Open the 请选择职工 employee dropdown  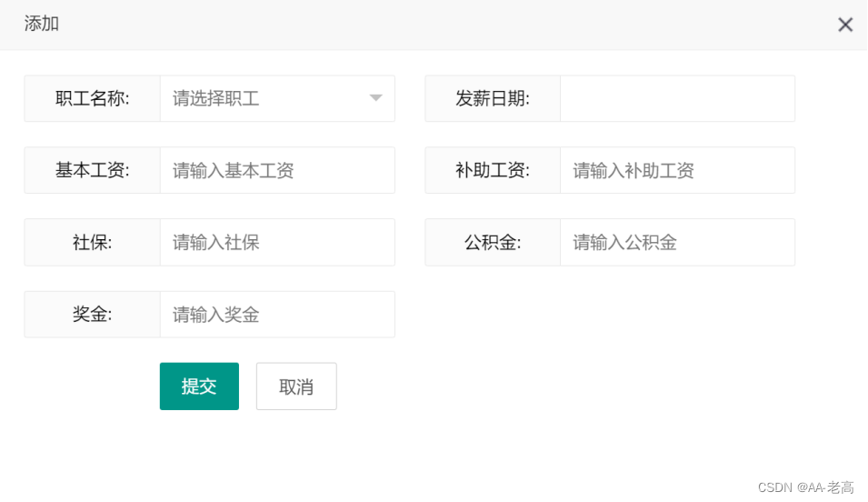tap(277, 98)
